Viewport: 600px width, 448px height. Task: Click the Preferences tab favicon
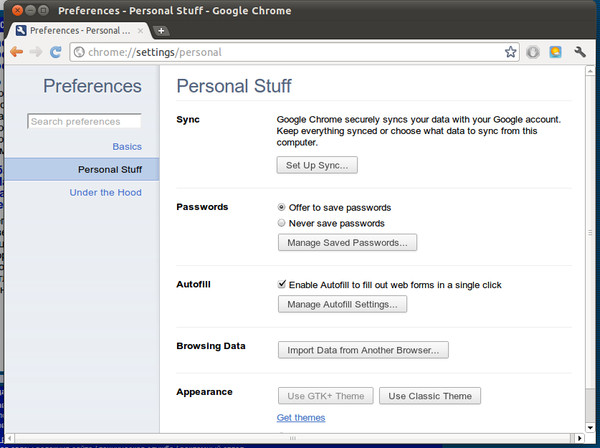click(21, 31)
